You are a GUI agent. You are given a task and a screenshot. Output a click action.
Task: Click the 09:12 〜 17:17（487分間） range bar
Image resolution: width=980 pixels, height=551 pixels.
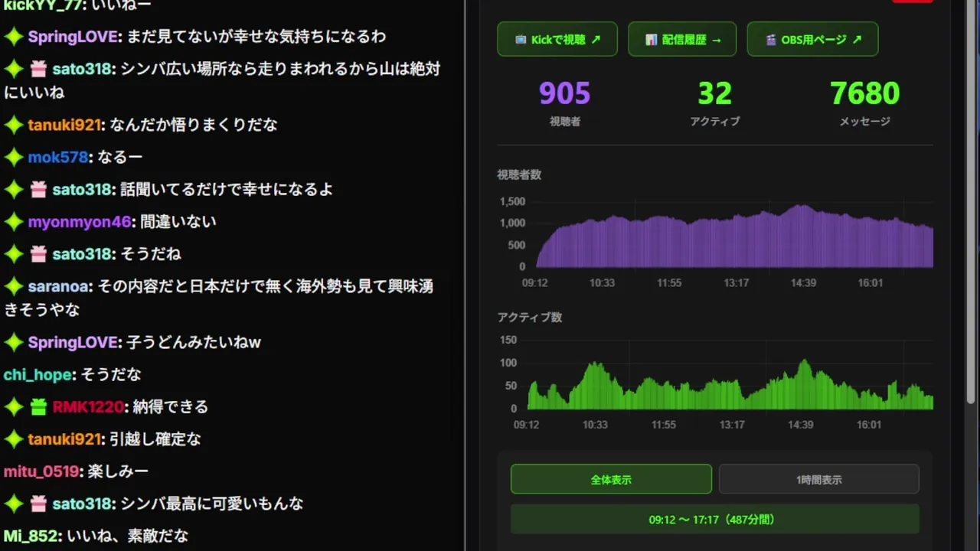714,519
